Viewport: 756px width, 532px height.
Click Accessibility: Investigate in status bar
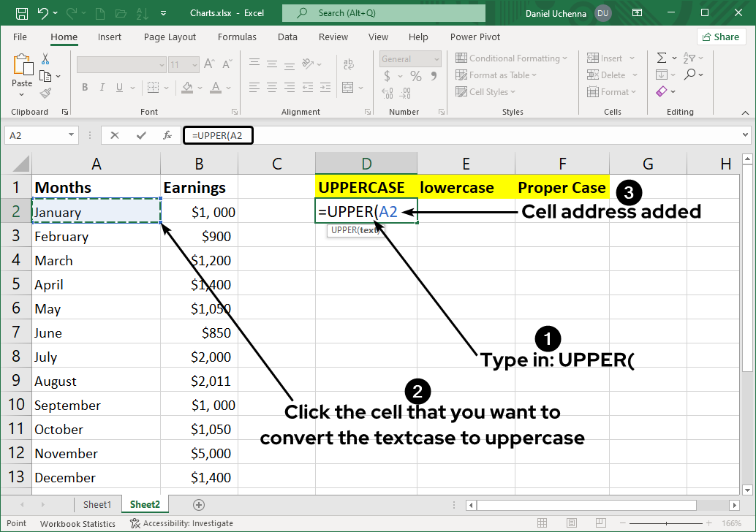(x=181, y=523)
